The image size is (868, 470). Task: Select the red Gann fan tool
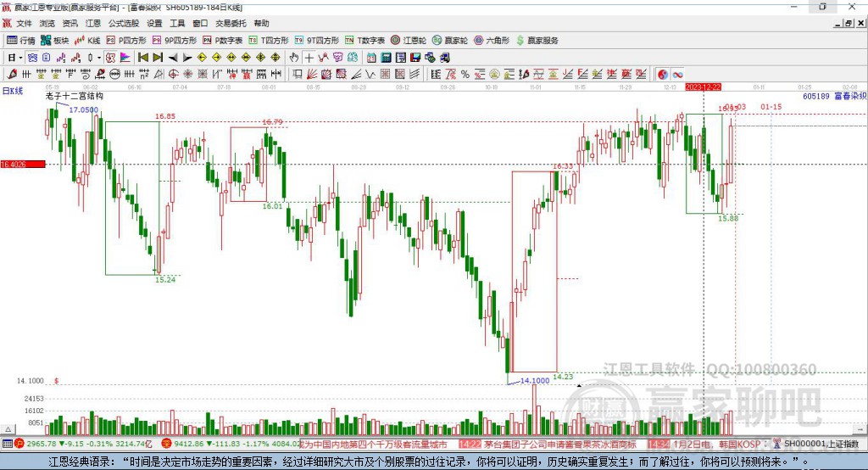coord(312,75)
